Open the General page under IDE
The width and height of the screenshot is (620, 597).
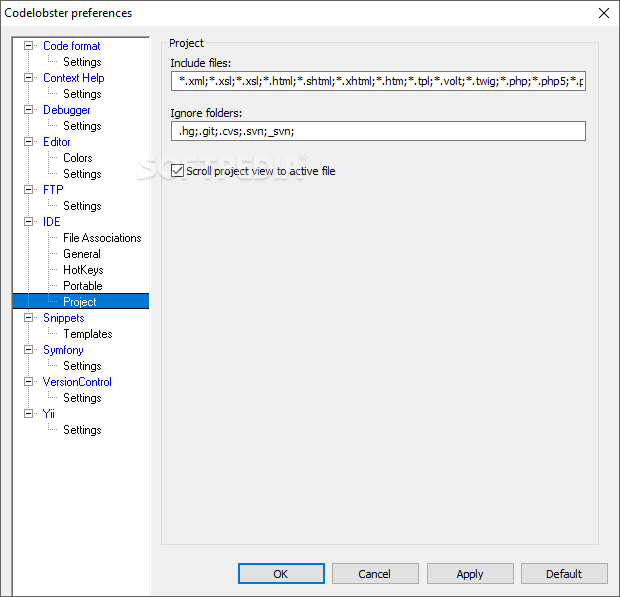[82, 254]
